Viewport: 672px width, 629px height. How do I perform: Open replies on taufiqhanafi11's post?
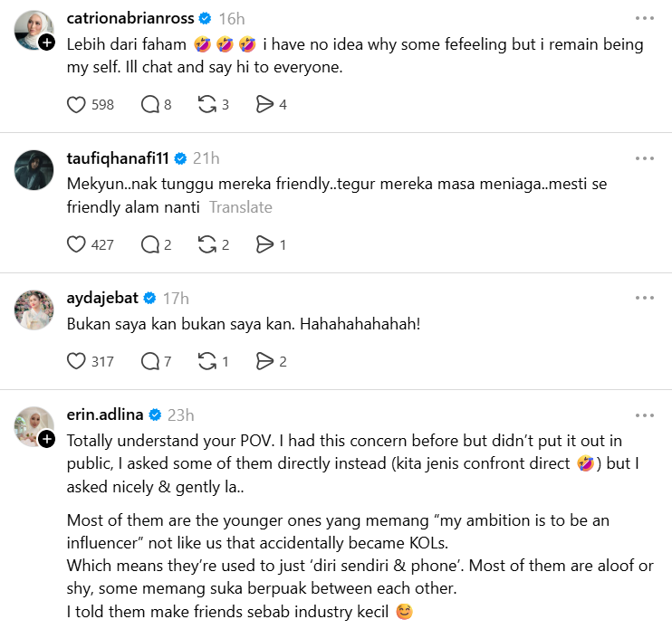pyautogui.click(x=150, y=244)
